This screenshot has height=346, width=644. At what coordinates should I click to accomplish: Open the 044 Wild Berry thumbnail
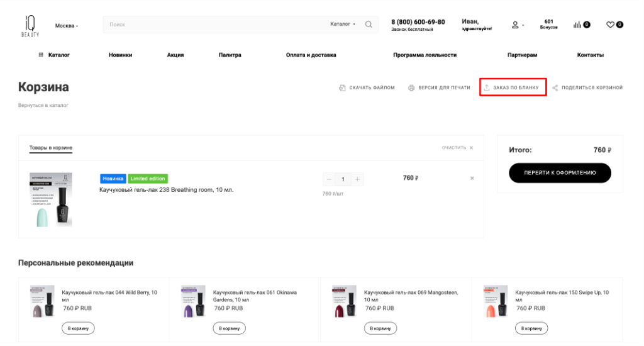[42, 301]
